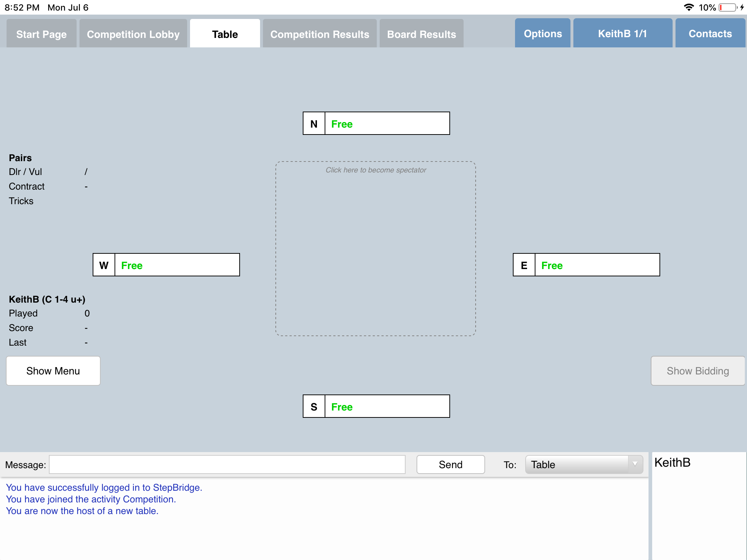The image size is (747, 560).
Task: Open the Options panel
Action: coord(542,34)
